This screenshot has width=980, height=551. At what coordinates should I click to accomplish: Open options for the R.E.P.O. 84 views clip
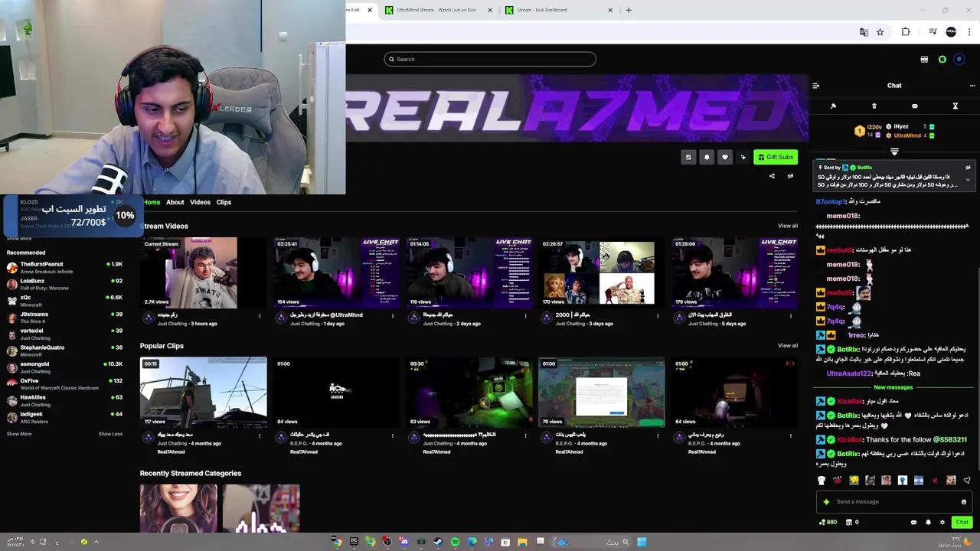point(393,435)
